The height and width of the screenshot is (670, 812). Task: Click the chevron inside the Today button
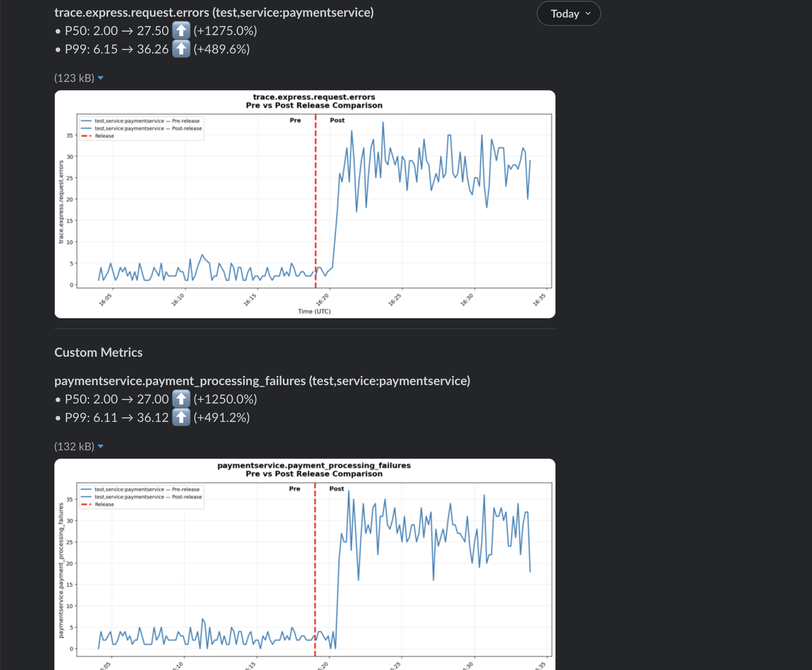588,13
